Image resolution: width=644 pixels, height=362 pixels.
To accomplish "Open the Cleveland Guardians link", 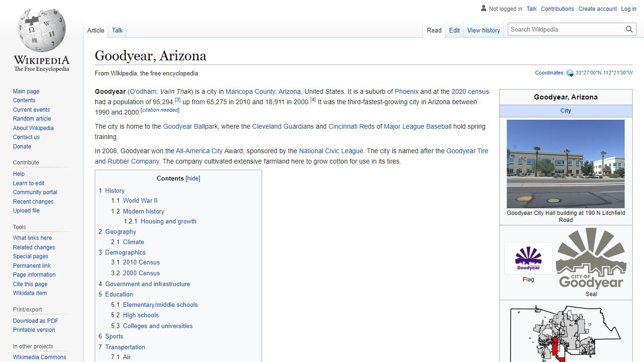I will [283, 127].
